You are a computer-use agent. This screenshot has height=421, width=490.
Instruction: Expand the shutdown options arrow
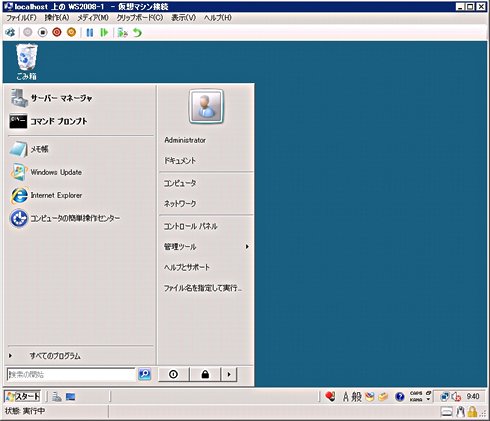(x=229, y=374)
